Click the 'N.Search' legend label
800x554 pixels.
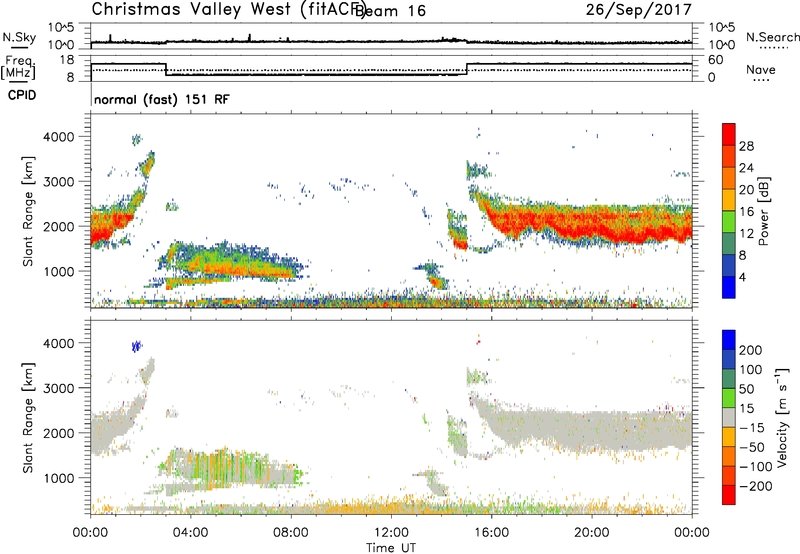click(x=772, y=37)
